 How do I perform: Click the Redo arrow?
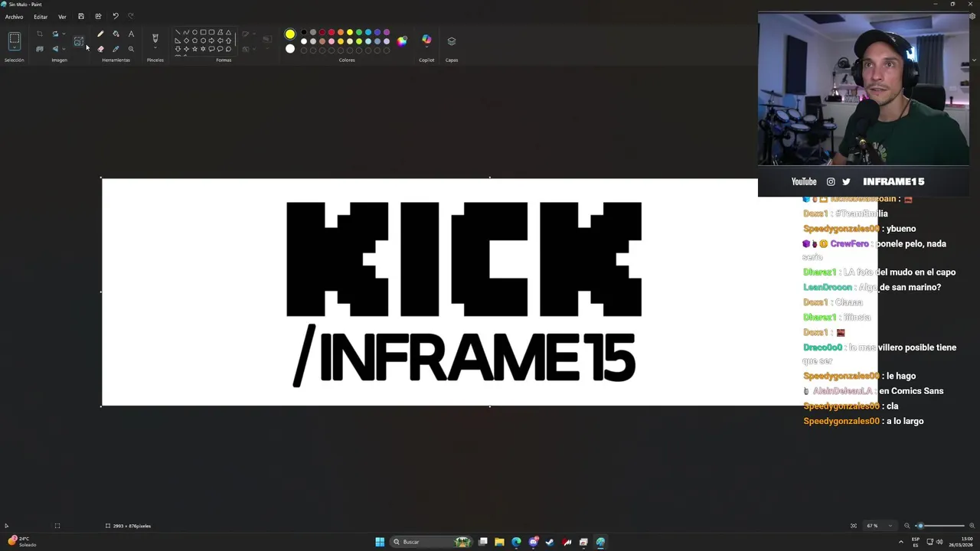pos(131,16)
